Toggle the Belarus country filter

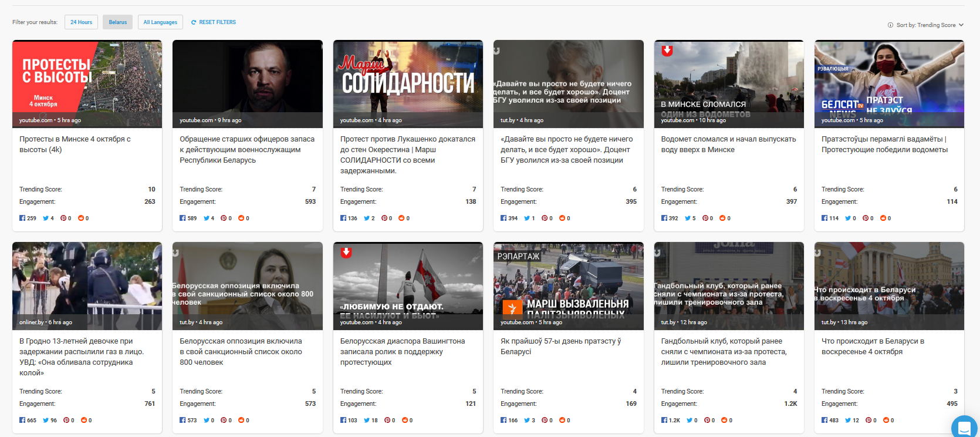coord(117,22)
